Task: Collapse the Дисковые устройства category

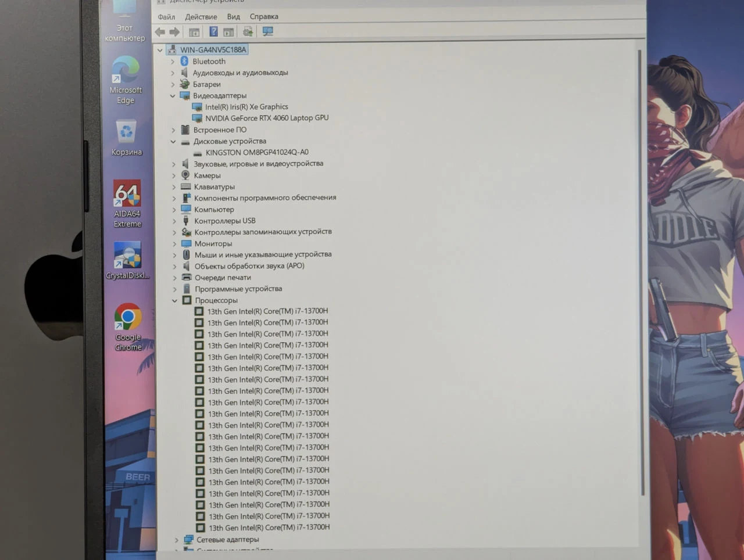Action: click(173, 141)
